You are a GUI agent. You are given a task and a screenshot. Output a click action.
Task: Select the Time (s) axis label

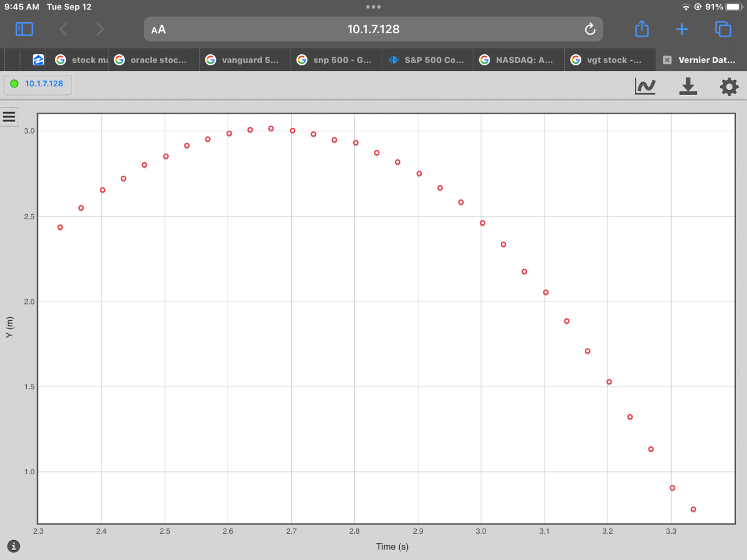(x=392, y=547)
